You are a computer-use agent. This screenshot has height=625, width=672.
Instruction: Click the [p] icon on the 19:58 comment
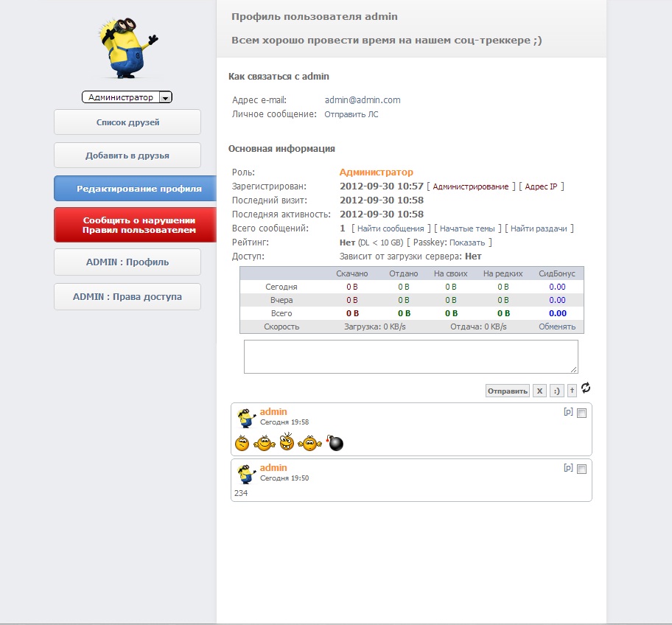pyautogui.click(x=567, y=412)
